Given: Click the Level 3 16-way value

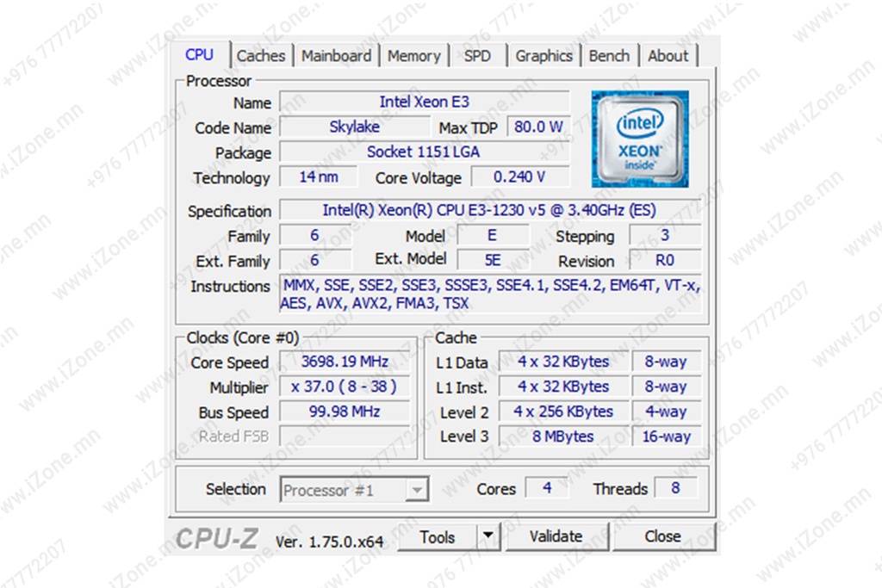Looking at the screenshot, I should (x=667, y=436).
